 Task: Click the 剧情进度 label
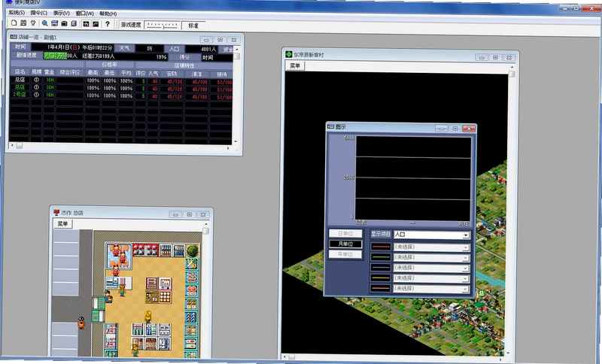(x=26, y=55)
